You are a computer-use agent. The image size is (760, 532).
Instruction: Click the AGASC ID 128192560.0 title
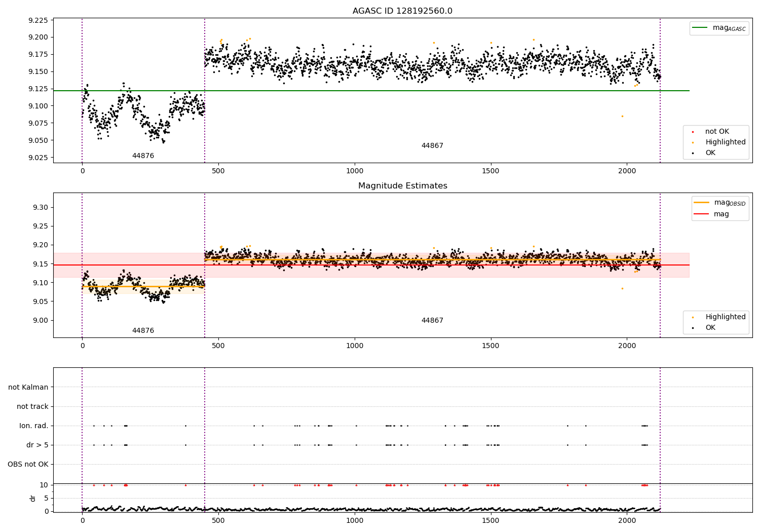403,11
